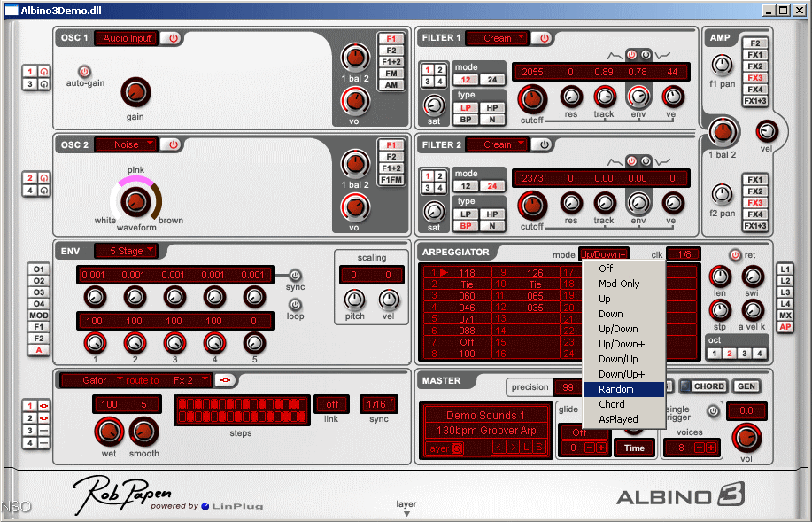Toggle envelope loop switch
The image size is (812, 522).
[x=295, y=304]
